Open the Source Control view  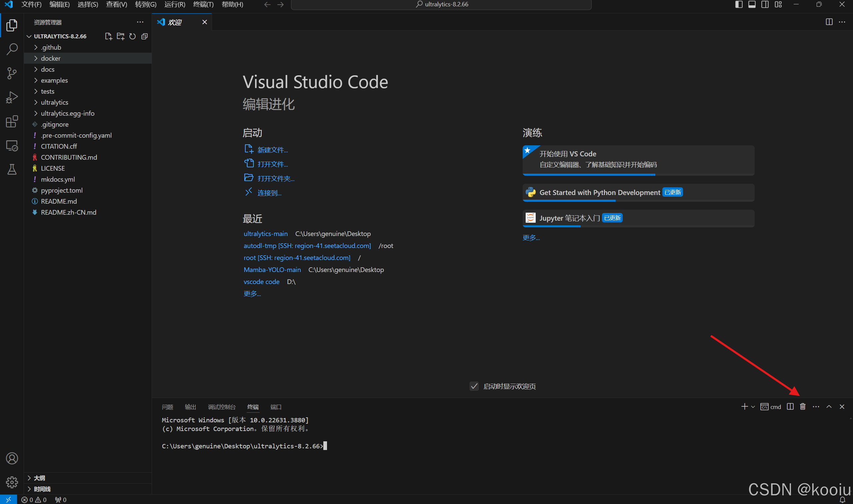click(12, 73)
